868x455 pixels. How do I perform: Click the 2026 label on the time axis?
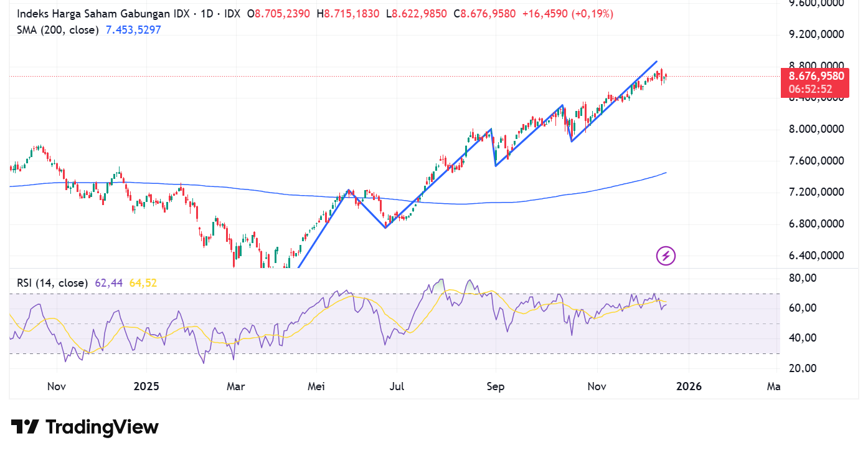click(x=689, y=386)
